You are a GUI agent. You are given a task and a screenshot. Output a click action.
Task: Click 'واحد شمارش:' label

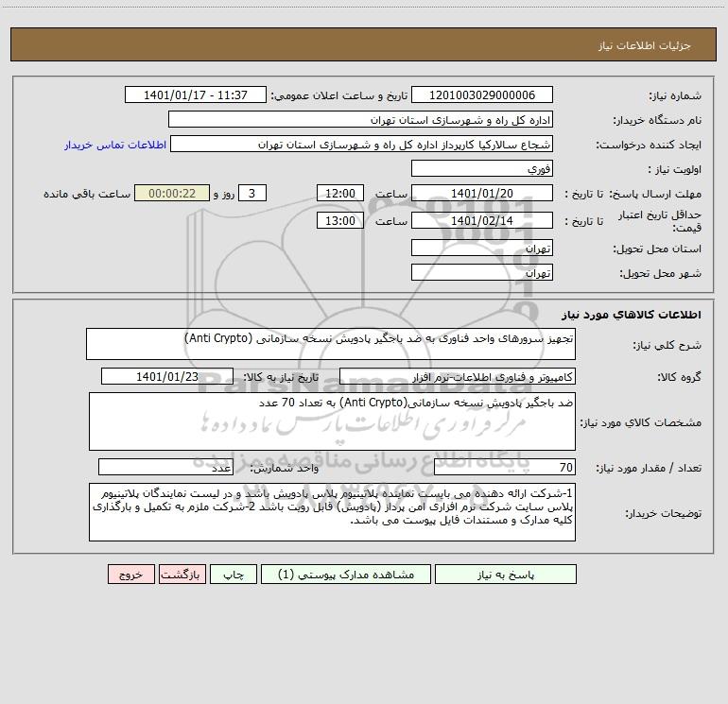click(285, 468)
